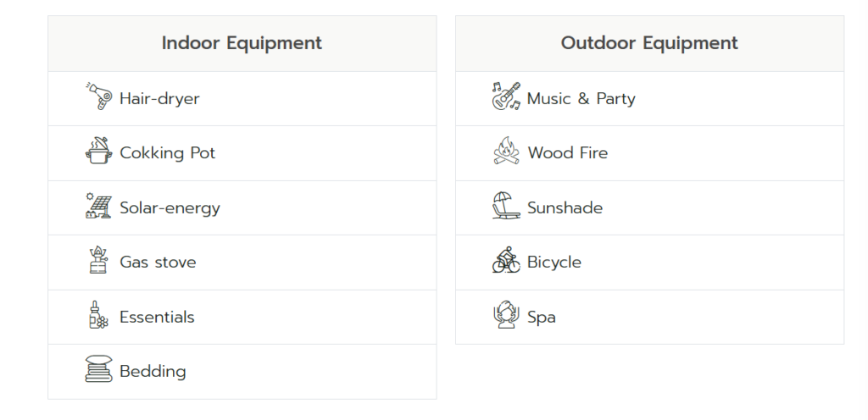Click the Hair-dryer text label

pos(159,98)
